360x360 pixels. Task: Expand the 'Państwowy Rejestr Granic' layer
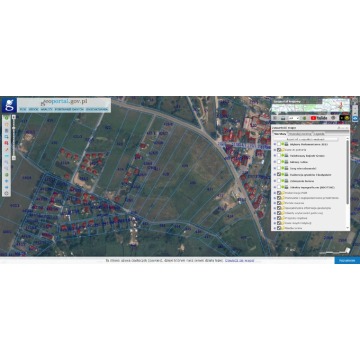pyautogui.click(x=275, y=156)
